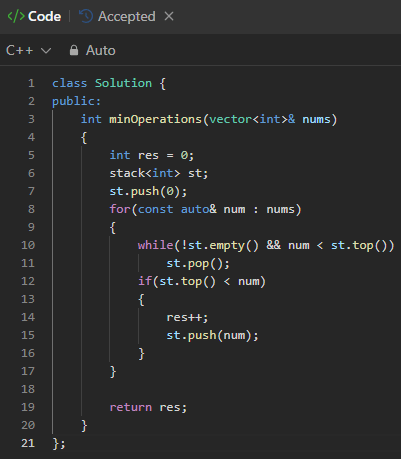This screenshot has width=401, height=459.
Task: Click on 'class Solution' declaration
Action: (x=102, y=83)
